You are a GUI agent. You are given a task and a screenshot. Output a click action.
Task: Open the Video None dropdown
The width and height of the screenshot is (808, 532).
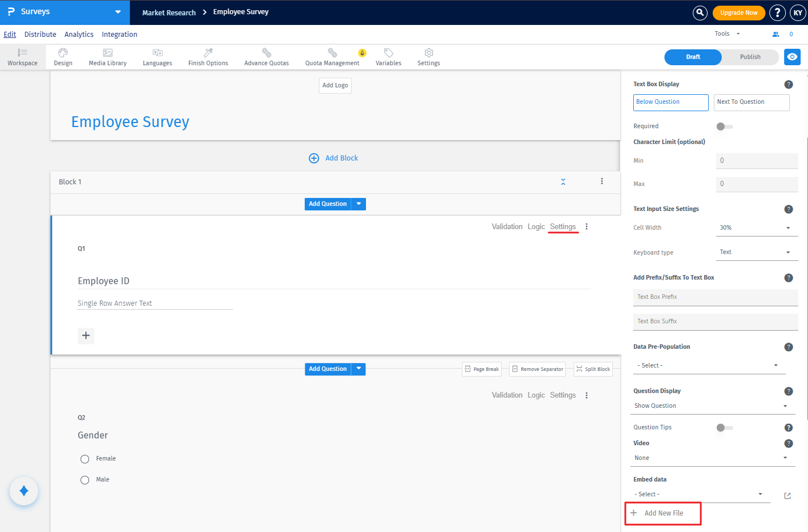(x=714, y=458)
